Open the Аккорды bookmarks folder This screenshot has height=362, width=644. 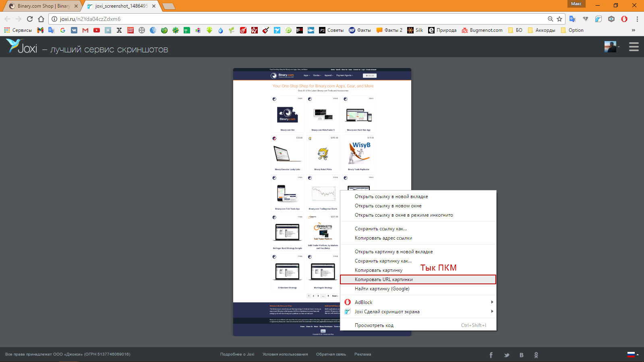[541, 30]
